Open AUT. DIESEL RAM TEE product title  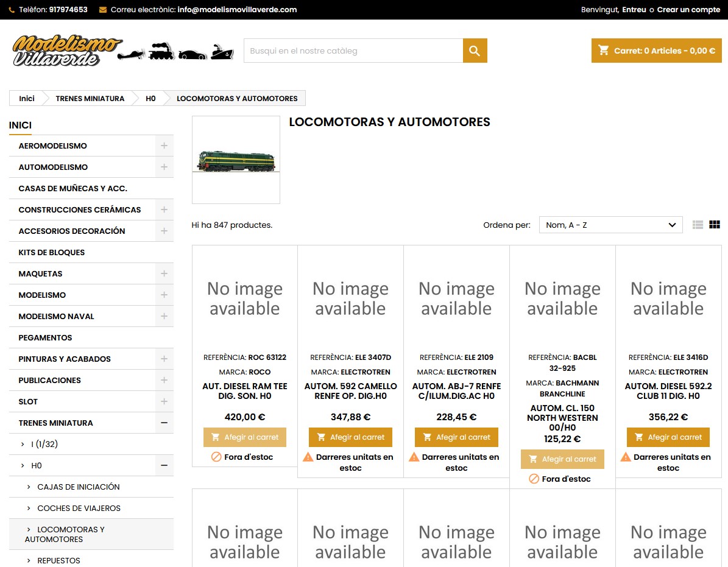coord(245,391)
